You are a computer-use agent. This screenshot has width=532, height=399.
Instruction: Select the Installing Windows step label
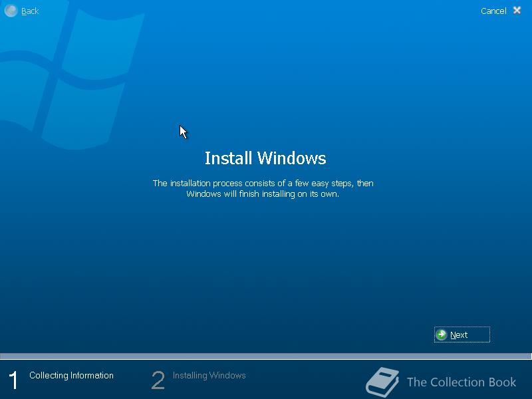click(x=209, y=375)
